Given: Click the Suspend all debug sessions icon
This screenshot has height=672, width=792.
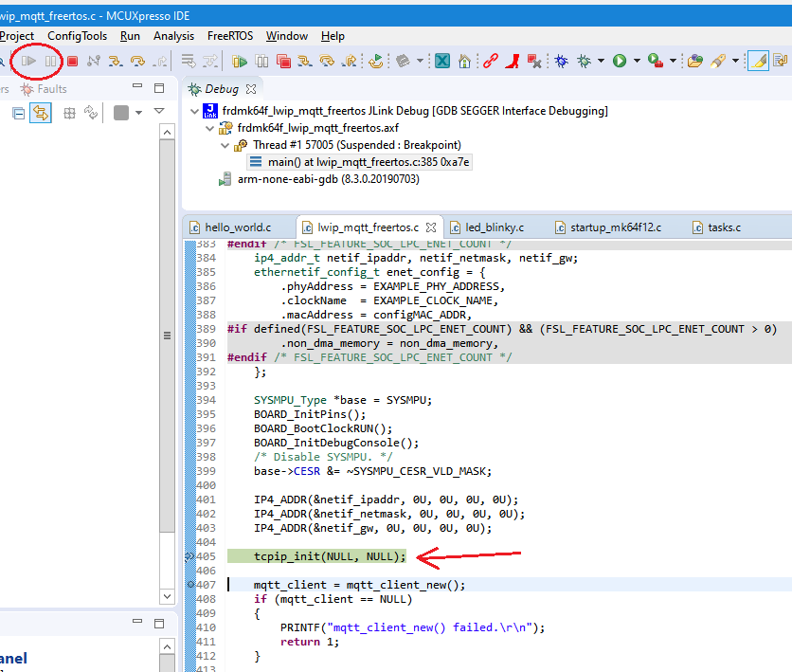Looking at the screenshot, I should point(261,62).
